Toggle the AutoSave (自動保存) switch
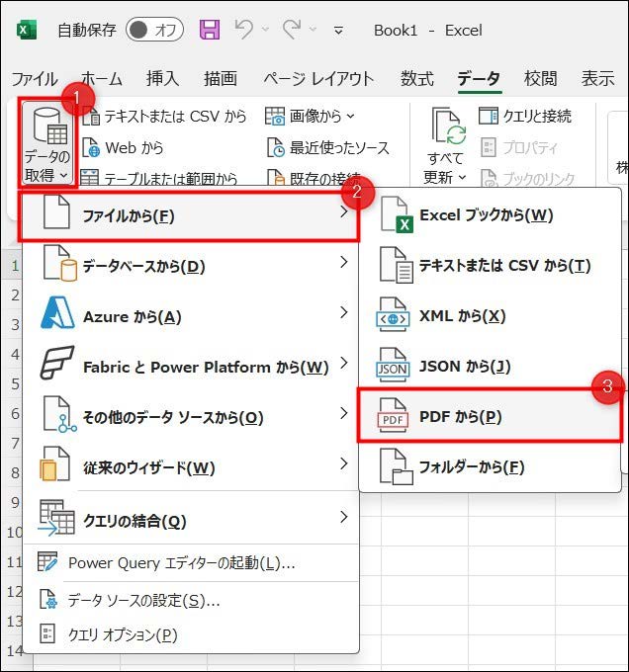 pyautogui.click(x=155, y=30)
